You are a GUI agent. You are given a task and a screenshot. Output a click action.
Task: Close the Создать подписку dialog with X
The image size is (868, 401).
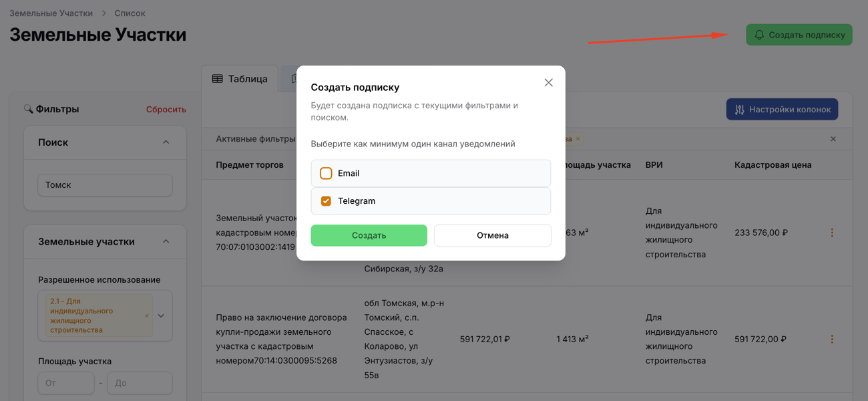(548, 83)
